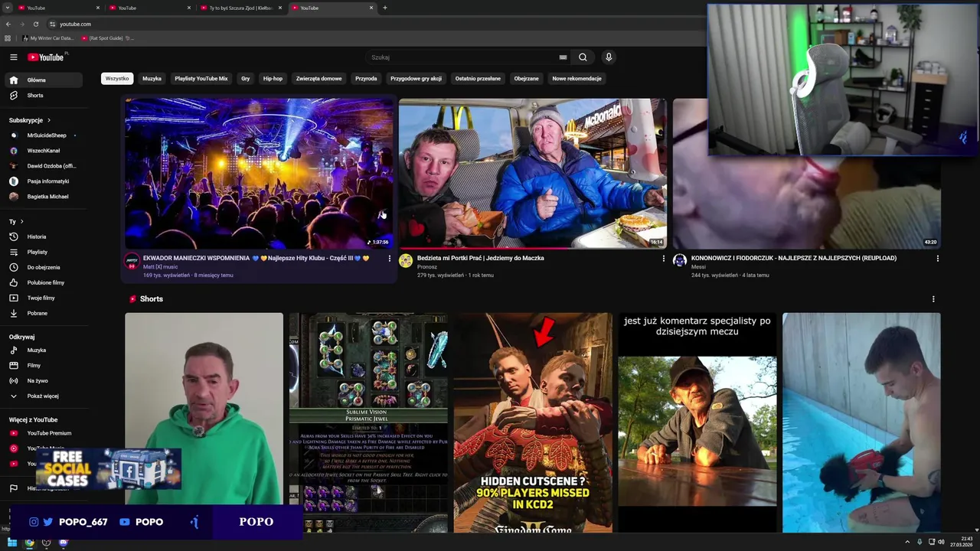
Task: Open the Shorts section three-dot menu
Action: [x=933, y=299]
